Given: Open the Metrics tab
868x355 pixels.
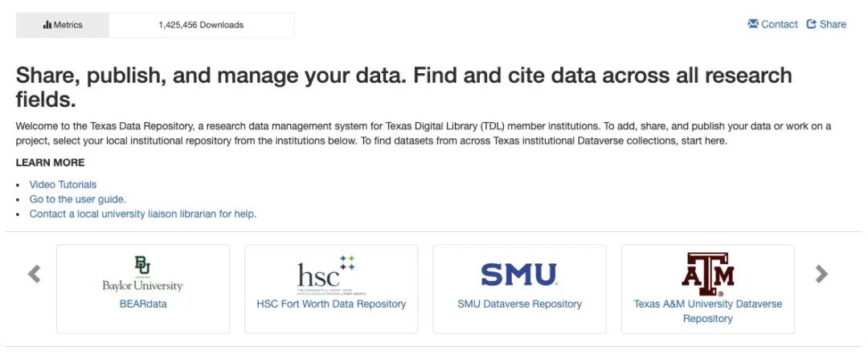Looking at the screenshot, I should point(63,25).
